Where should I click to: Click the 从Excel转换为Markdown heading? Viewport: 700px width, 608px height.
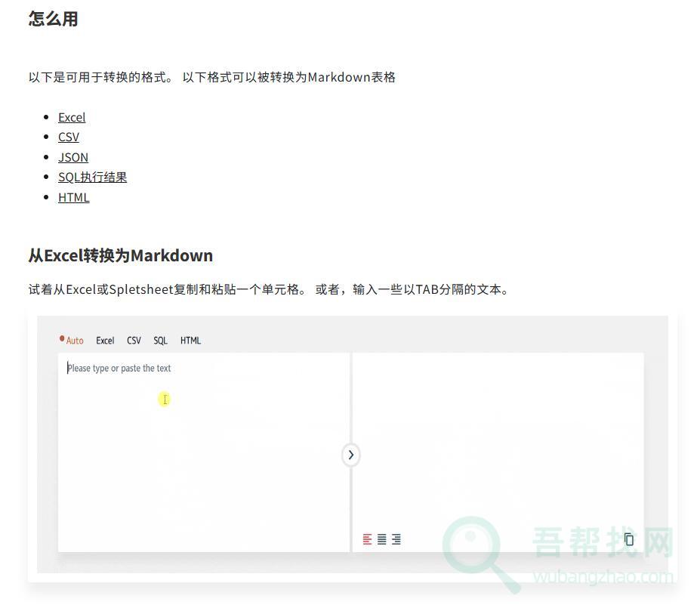(121, 255)
